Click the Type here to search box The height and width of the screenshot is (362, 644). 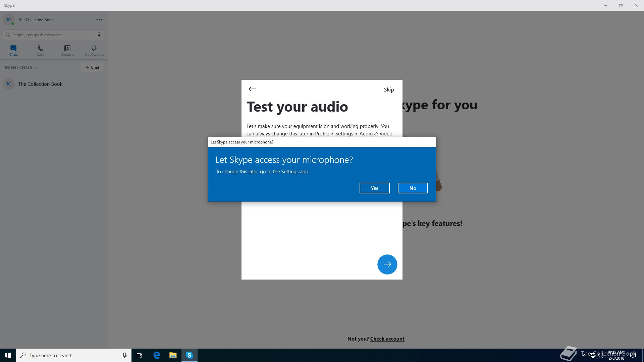(x=74, y=355)
